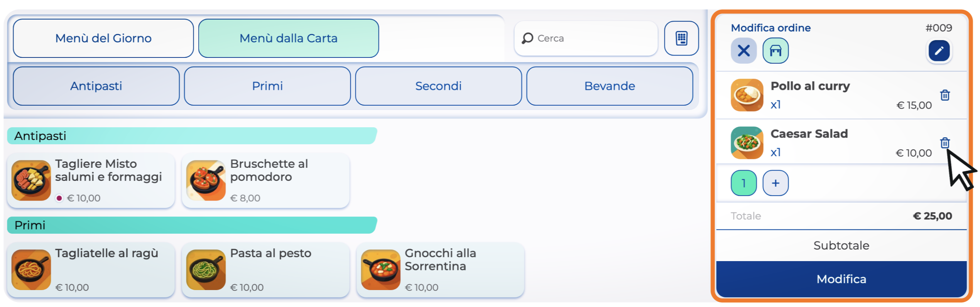Click the Subtotale button
Image resolution: width=980 pixels, height=307 pixels.
(841, 246)
